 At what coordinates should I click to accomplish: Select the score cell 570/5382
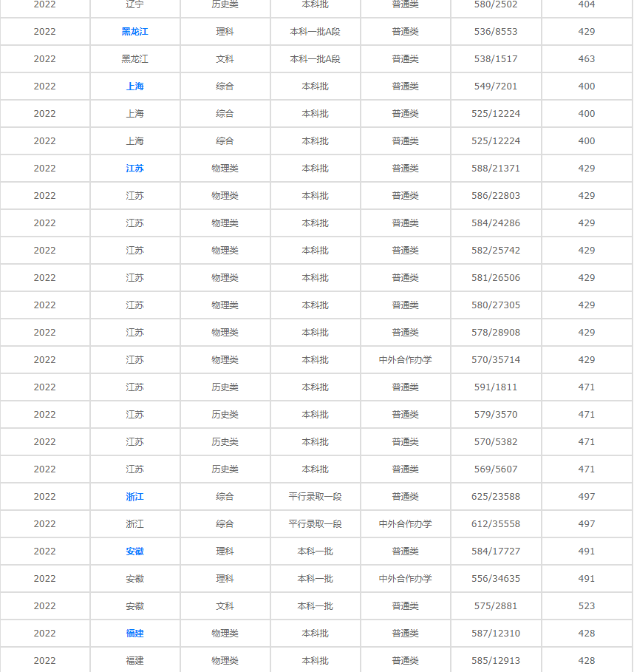coord(496,442)
